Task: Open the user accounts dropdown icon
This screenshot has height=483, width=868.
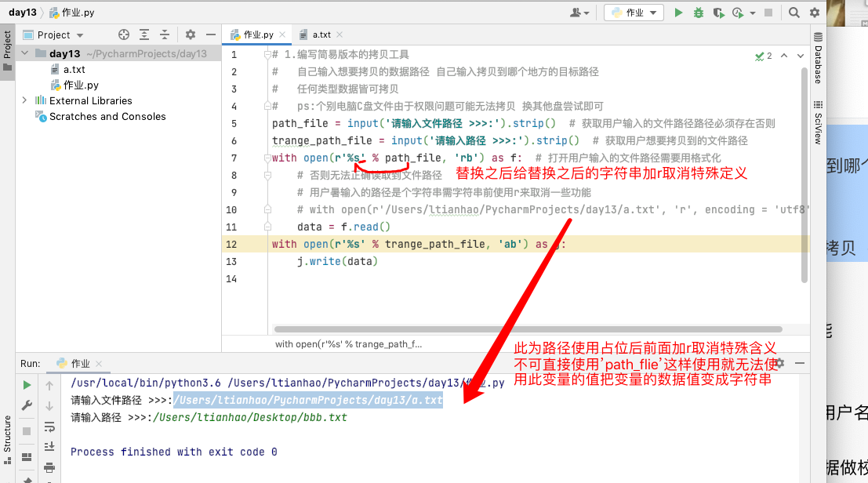Action: pyautogui.click(x=579, y=13)
